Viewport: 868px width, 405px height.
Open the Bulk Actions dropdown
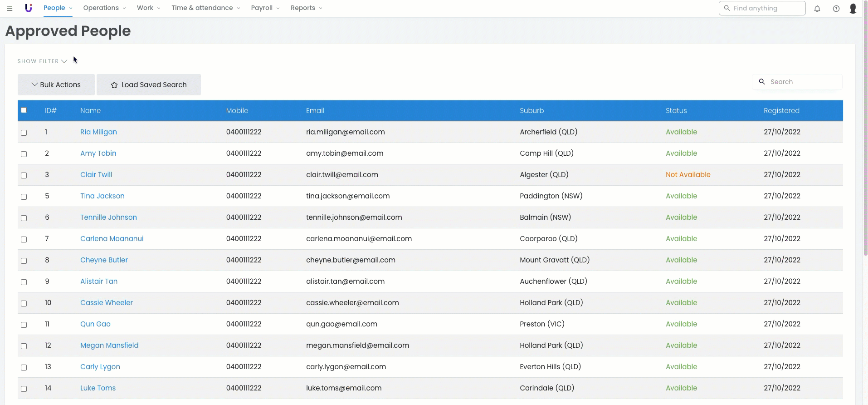56,85
